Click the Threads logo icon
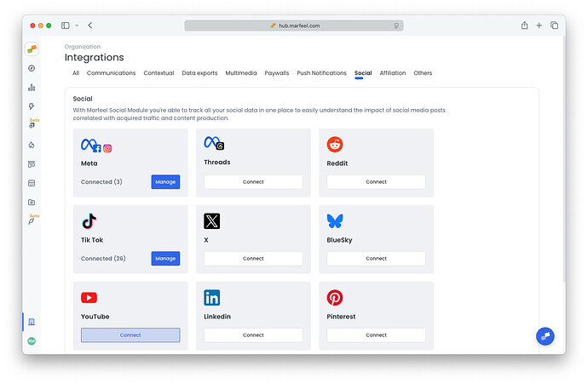 click(x=214, y=143)
